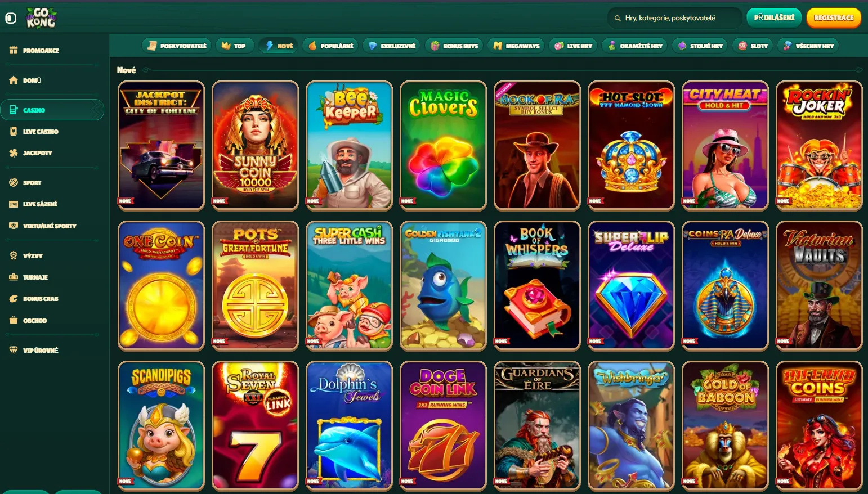
Task: Click the Registrace button
Action: click(x=834, y=17)
